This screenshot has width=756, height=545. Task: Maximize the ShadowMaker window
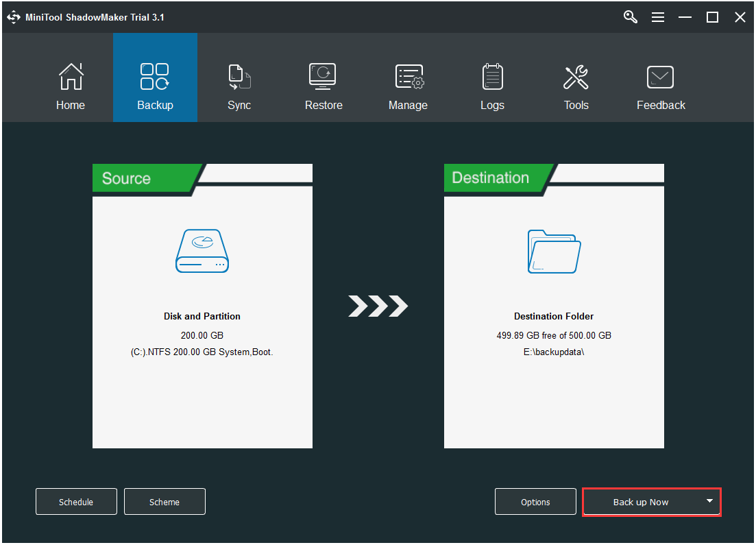[x=712, y=17]
